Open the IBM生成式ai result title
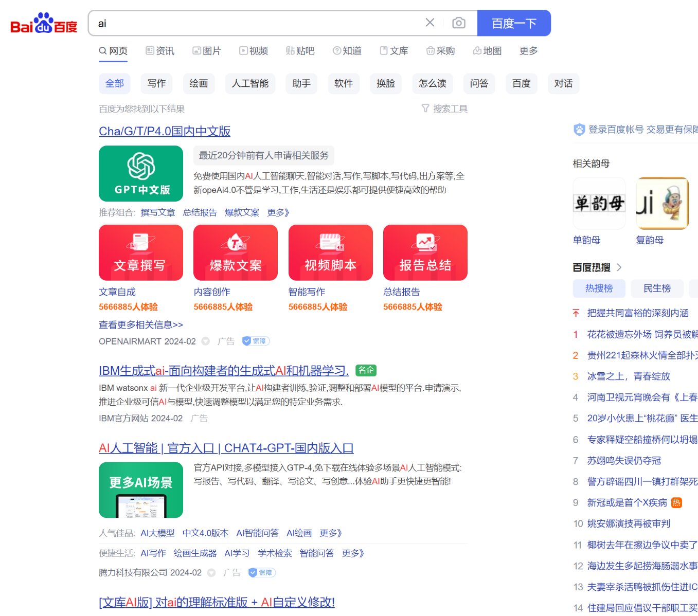The height and width of the screenshot is (616, 698). click(x=224, y=371)
